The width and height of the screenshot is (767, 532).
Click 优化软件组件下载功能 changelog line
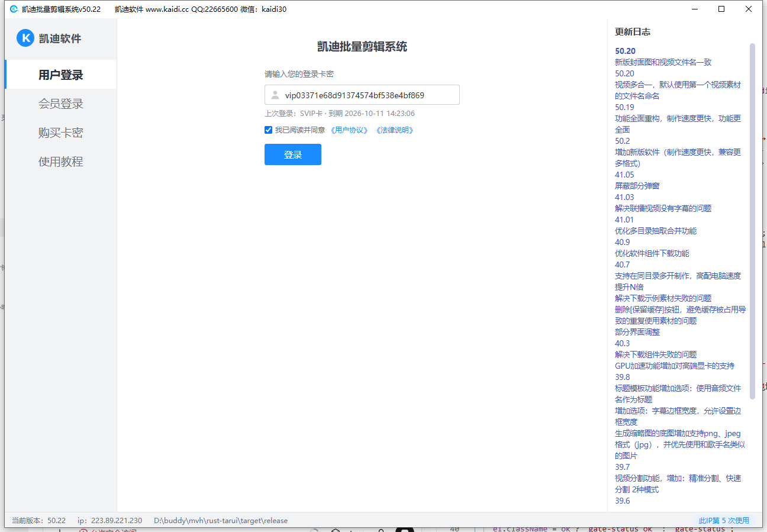652,253
